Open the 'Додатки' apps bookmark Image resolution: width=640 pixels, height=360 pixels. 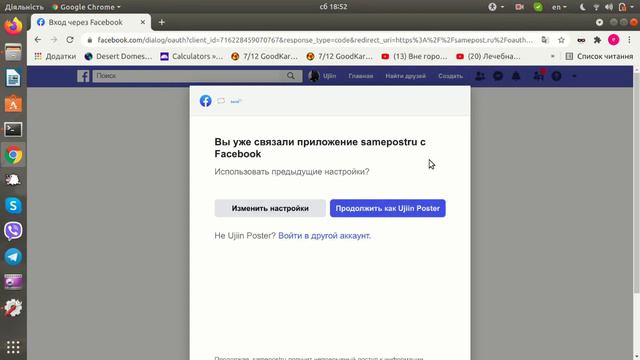coord(56,56)
